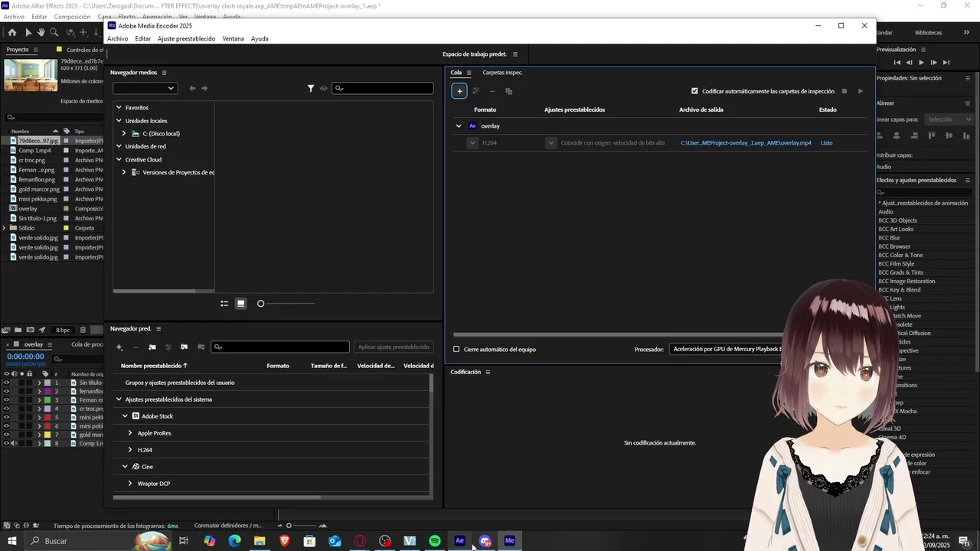Open After Effects from the Windows taskbar

pyautogui.click(x=459, y=541)
